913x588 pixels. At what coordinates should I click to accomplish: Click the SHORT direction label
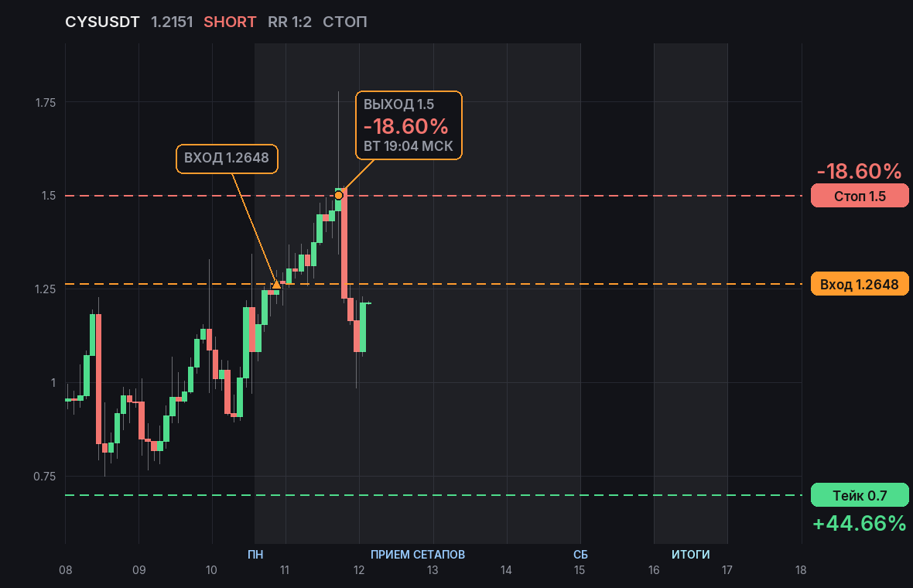point(230,22)
